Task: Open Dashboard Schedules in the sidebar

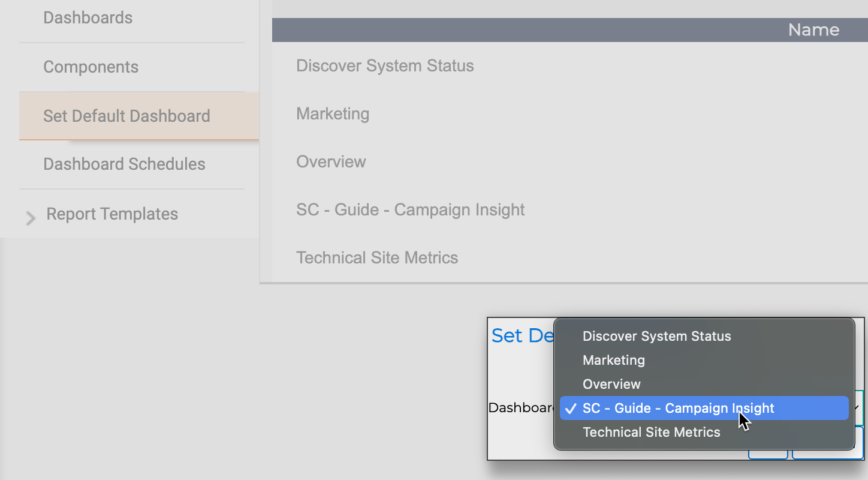Action: (124, 164)
